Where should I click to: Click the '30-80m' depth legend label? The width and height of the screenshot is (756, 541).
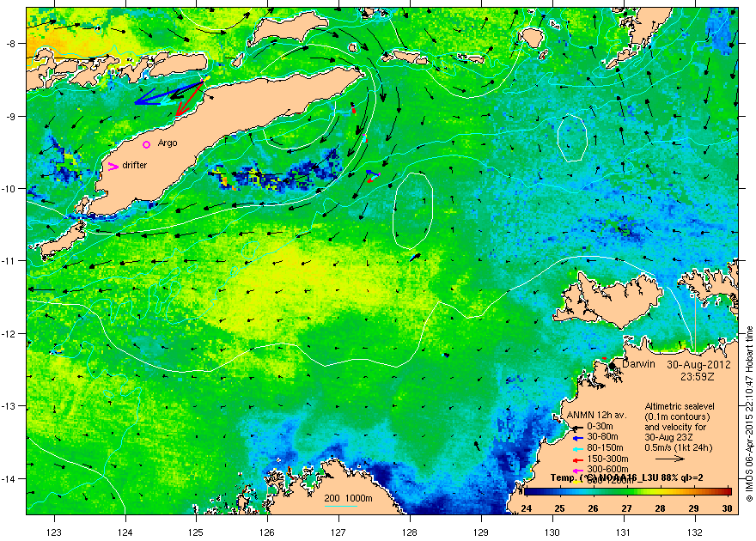tap(602, 437)
